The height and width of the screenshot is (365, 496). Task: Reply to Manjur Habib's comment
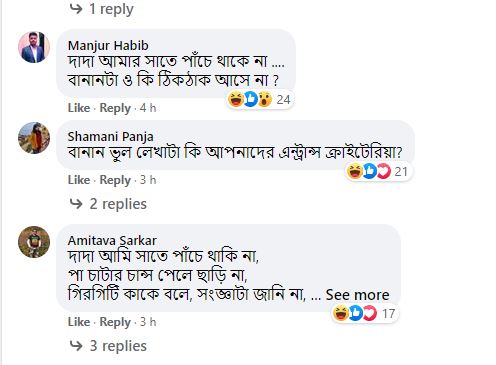[115, 108]
